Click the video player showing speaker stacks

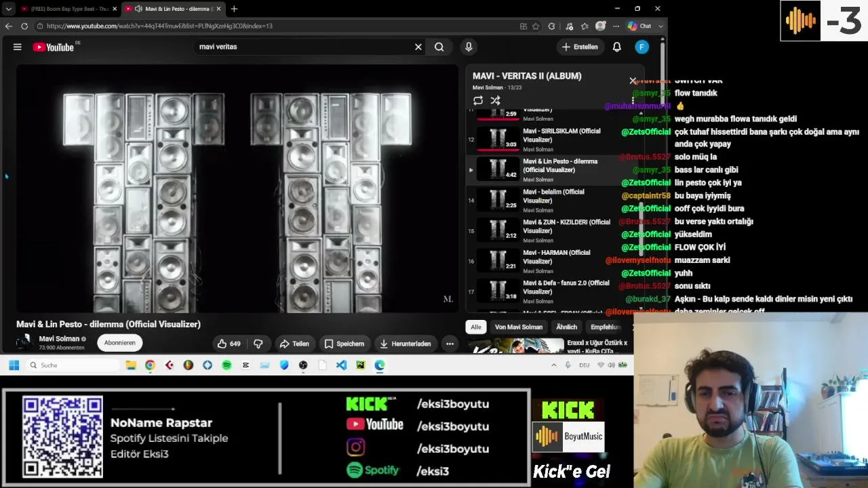coord(237,188)
